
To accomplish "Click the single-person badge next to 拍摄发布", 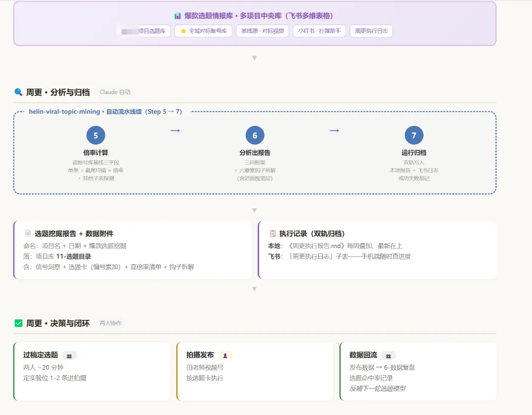I will tap(225, 355).
